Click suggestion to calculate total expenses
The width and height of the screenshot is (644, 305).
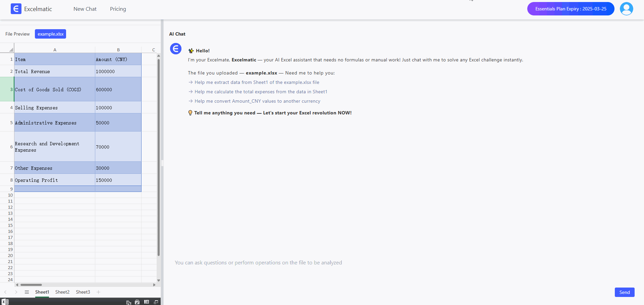pos(261,92)
